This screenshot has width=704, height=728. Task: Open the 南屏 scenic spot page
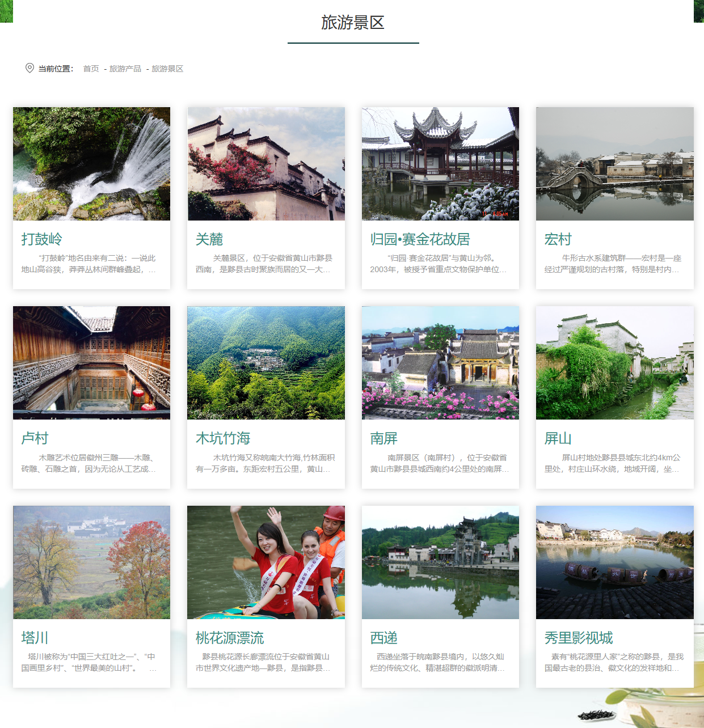pyautogui.click(x=383, y=438)
